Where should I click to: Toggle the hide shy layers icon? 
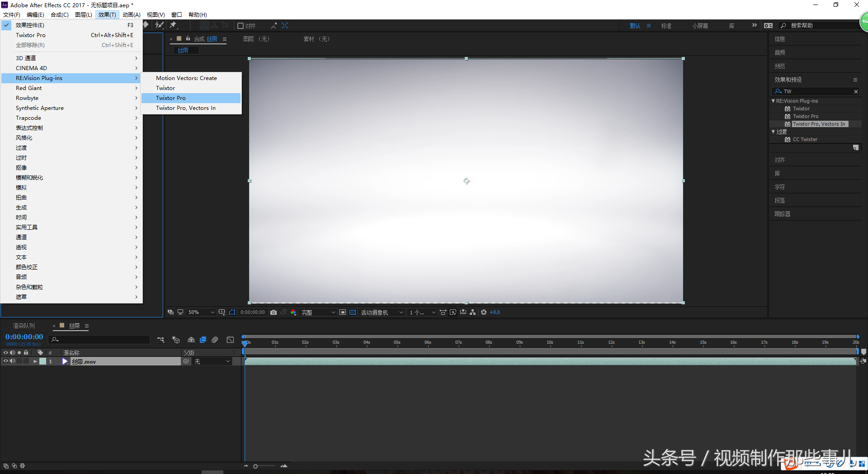click(x=191, y=340)
